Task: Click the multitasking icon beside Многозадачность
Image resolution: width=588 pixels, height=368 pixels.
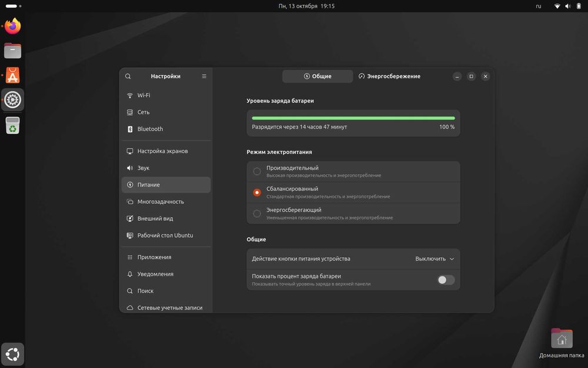Action: click(130, 201)
